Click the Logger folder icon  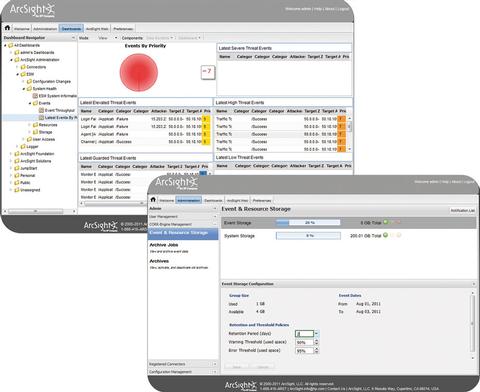click(x=23, y=146)
